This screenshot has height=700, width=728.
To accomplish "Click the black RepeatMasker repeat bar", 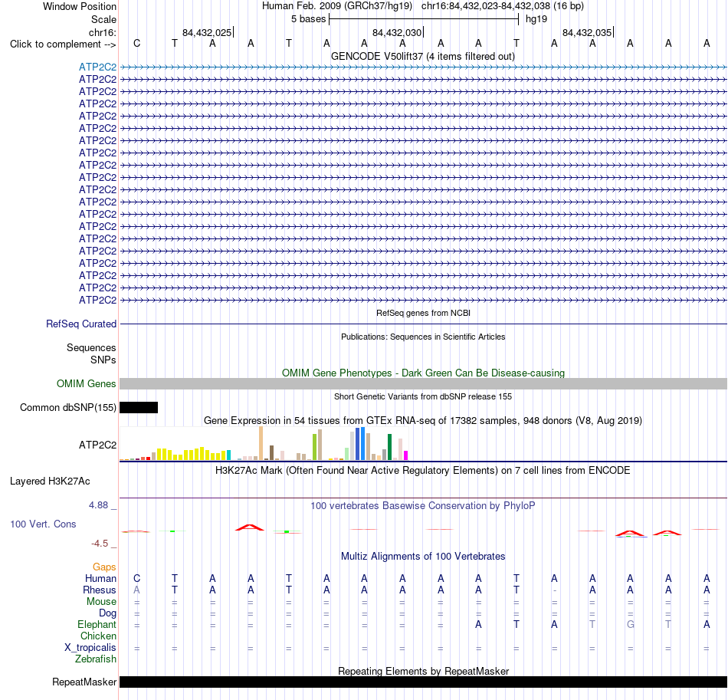I will [x=423, y=682].
